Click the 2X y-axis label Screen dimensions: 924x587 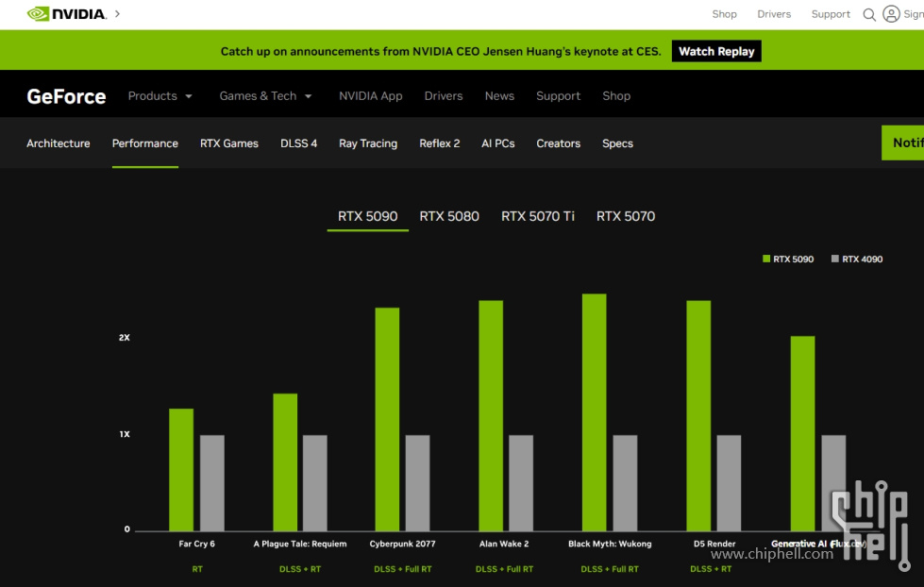point(125,338)
